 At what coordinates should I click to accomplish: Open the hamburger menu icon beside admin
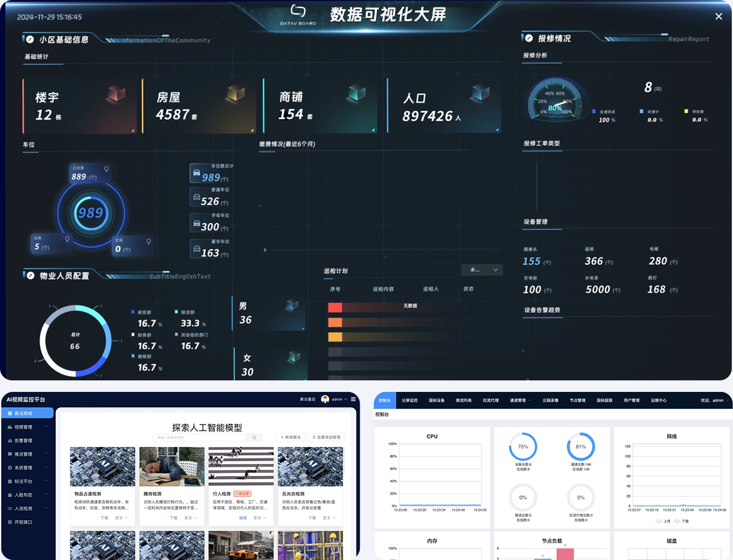(x=353, y=399)
